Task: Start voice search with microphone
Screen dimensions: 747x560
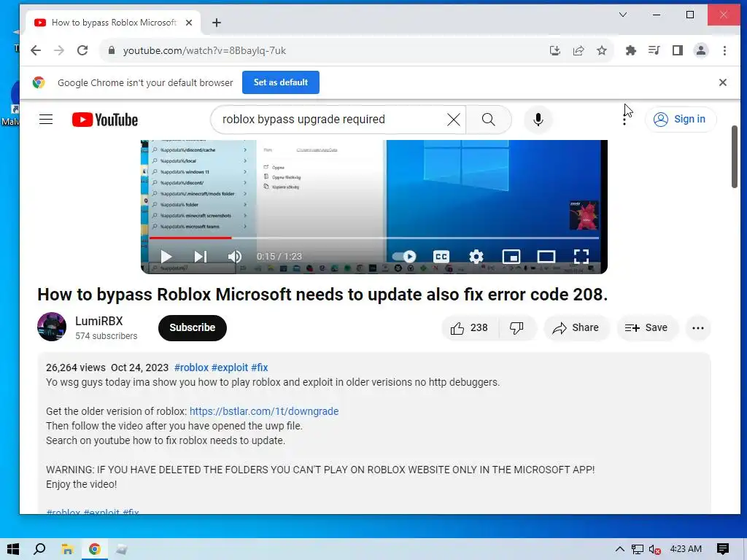Action: pos(538,120)
